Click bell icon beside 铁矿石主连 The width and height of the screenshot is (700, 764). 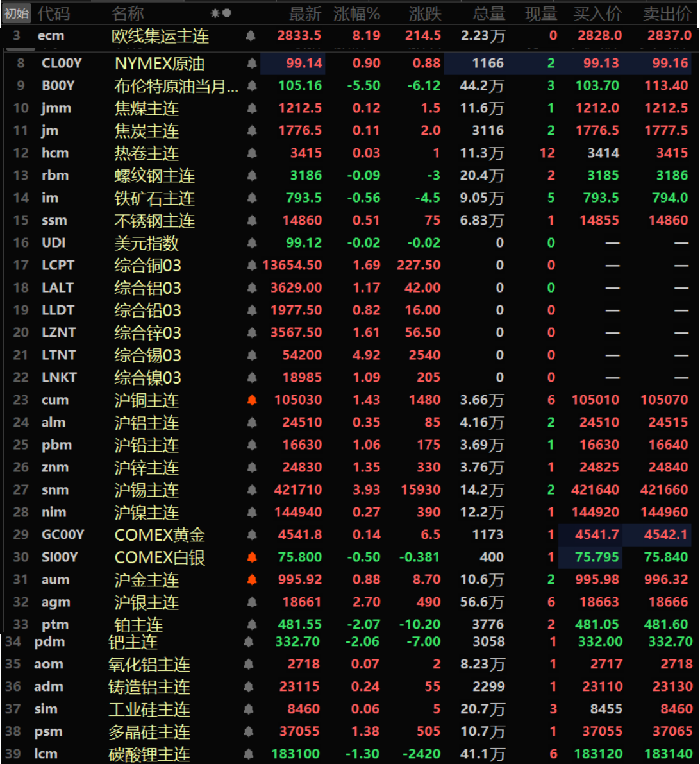click(x=252, y=198)
